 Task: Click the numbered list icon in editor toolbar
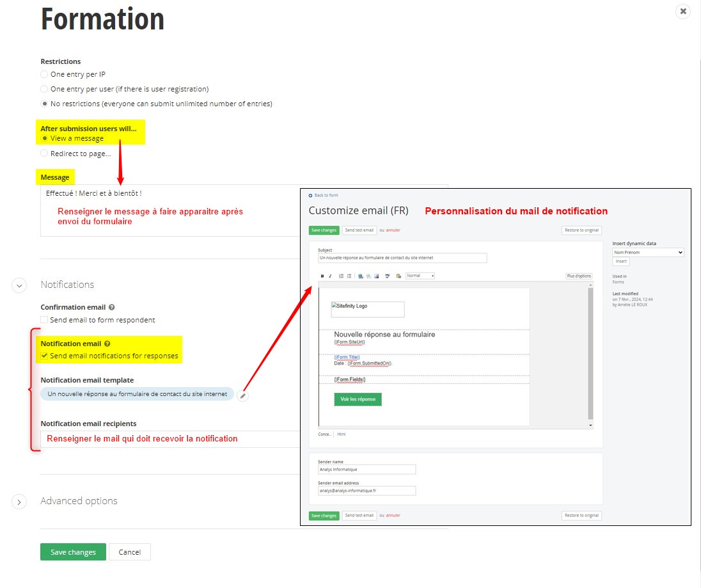tap(341, 276)
